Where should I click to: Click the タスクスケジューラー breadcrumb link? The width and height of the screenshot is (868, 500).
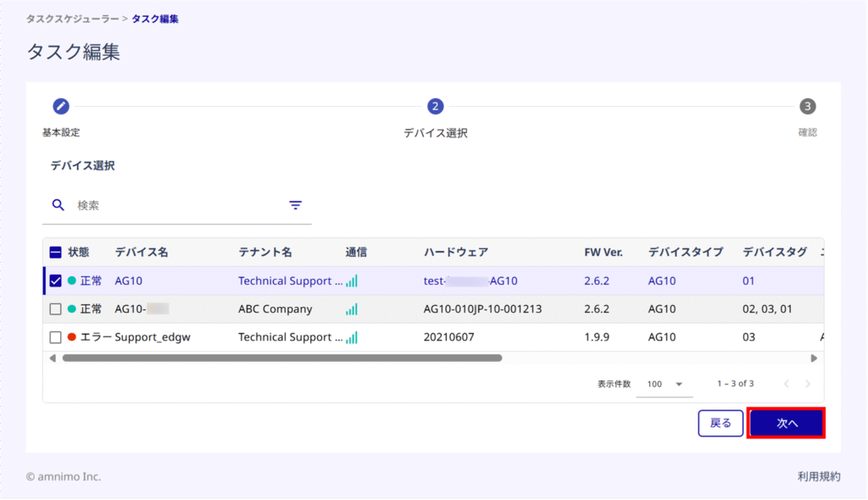[73, 19]
